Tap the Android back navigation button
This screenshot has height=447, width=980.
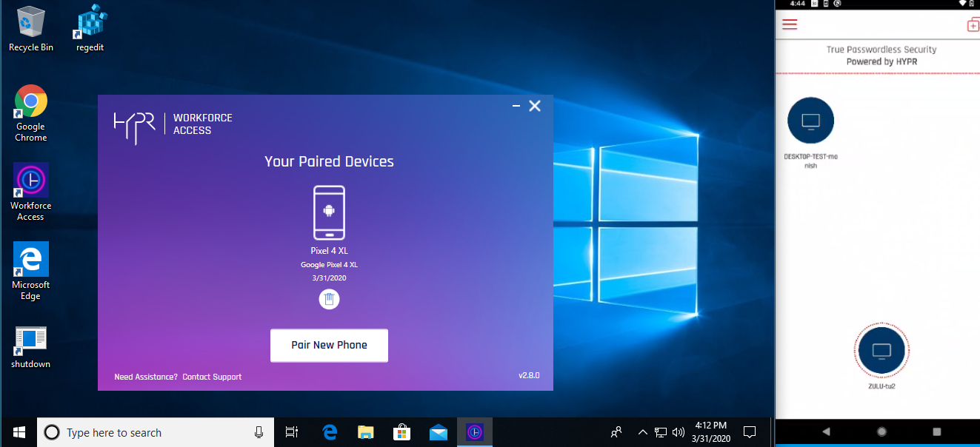tap(826, 431)
